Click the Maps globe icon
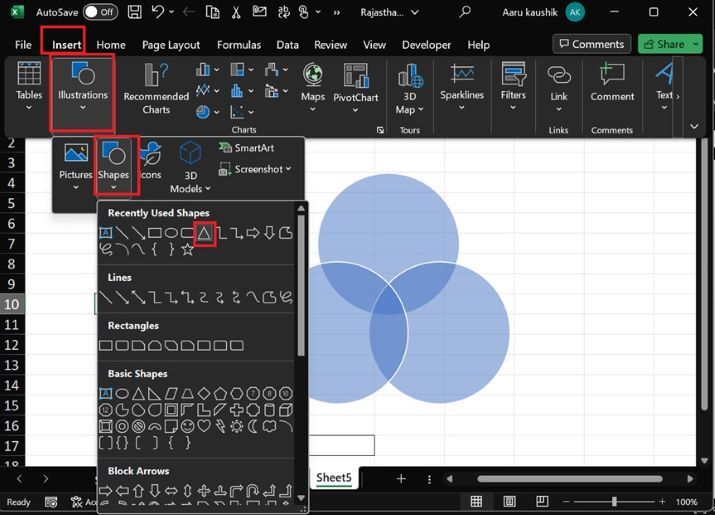Viewport: 715px width, 515px height. click(x=313, y=75)
